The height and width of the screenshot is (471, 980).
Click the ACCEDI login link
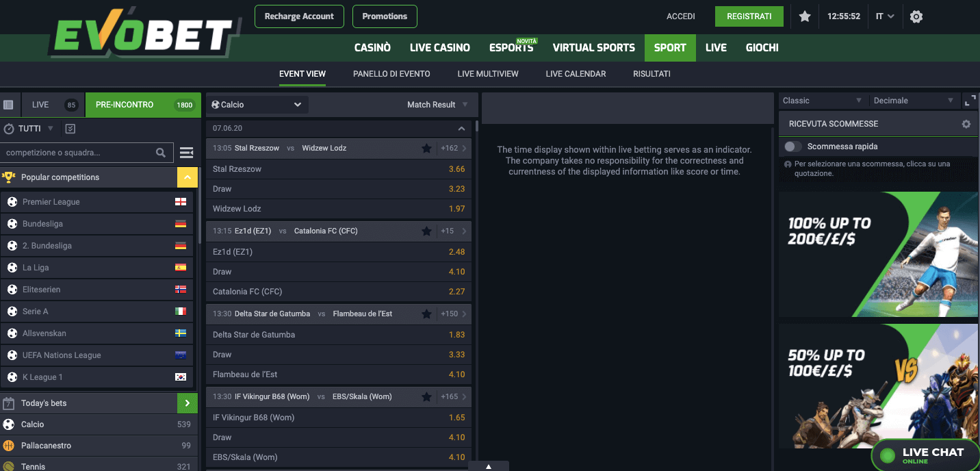(x=681, y=16)
